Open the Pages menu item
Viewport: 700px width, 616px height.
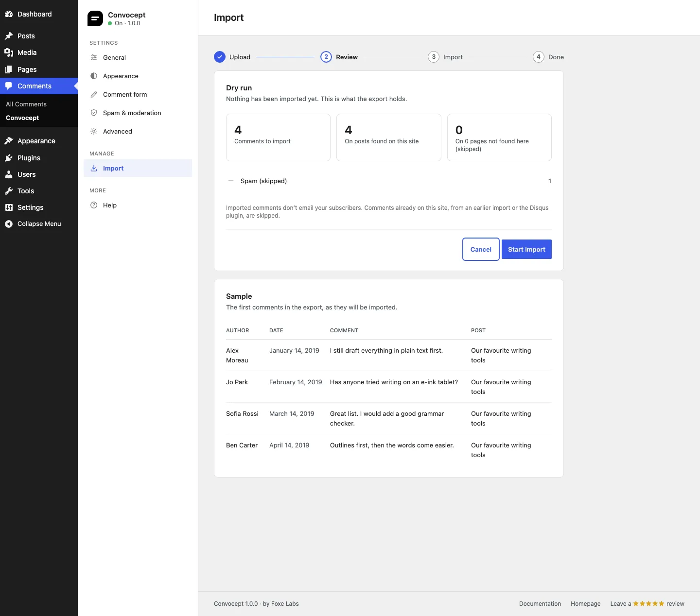[x=39, y=69]
